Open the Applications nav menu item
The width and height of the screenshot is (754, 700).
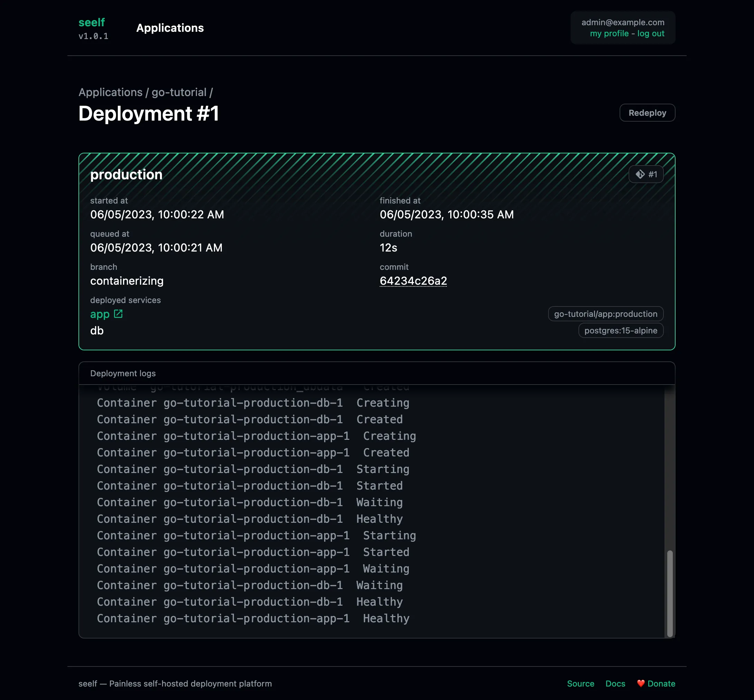(170, 28)
